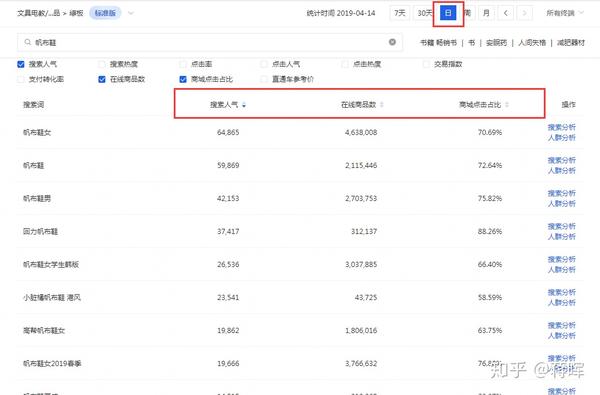The image size is (600, 395).
Task: Click the 操作 column header
Action: coord(568,104)
